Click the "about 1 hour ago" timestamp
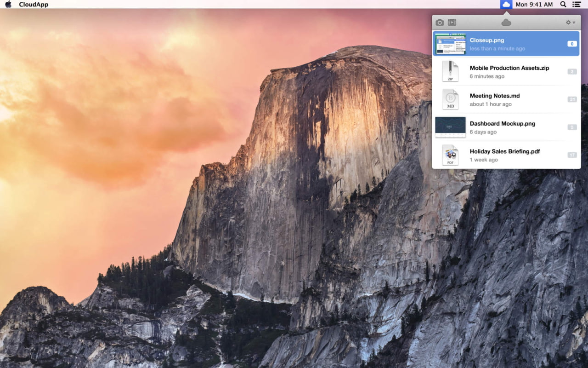588x368 pixels. 491,104
